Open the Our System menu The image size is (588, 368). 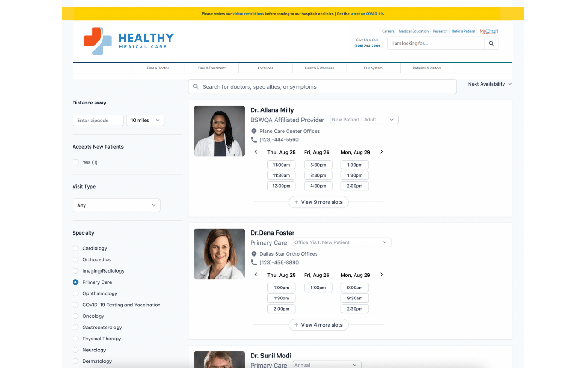pos(373,68)
